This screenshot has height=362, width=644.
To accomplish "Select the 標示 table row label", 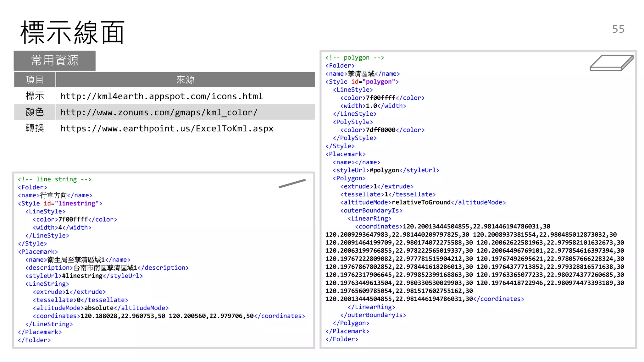I will (x=35, y=96).
